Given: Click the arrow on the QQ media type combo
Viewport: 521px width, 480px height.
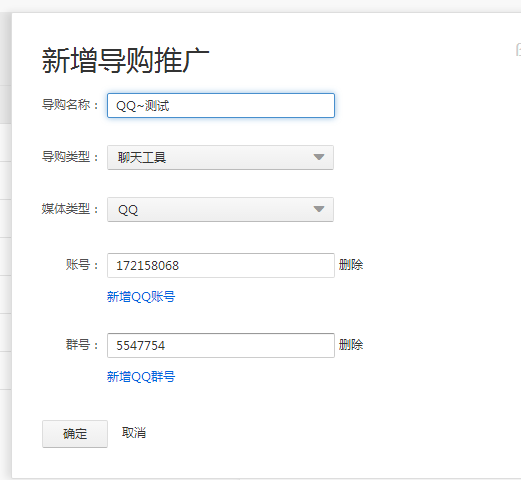Looking at the screenshot, I should click(x=319, y=209).
